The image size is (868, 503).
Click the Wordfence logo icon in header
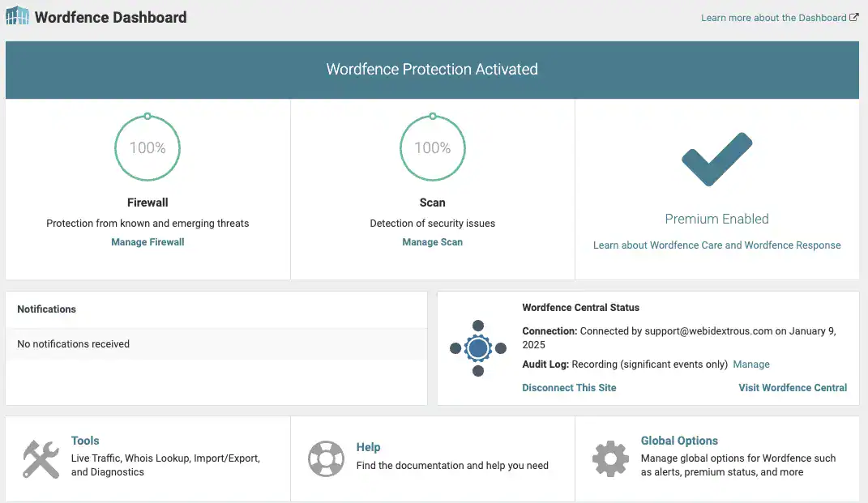pyautogui.click(x=17, y=16)
